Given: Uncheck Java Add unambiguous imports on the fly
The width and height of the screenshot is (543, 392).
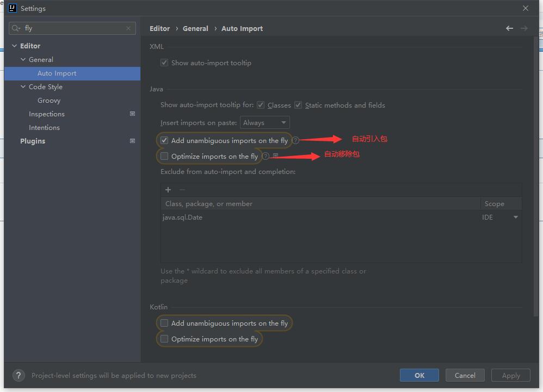Looking at the screenshot, I should (x=164, y=140).
